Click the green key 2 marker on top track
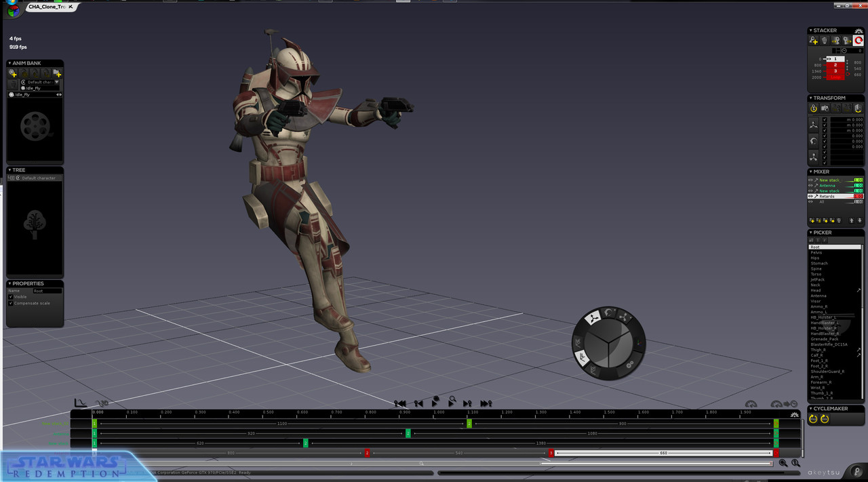The image size is (868, 482). click(469, 424)
